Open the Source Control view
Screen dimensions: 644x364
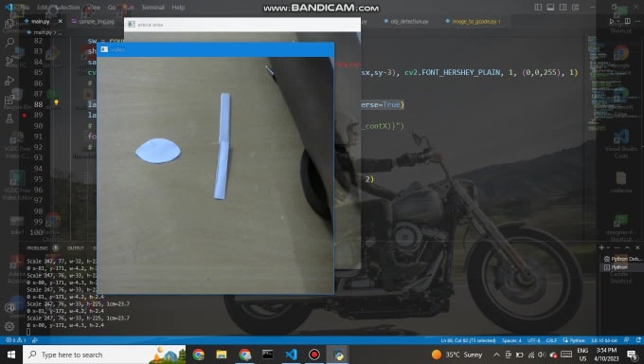point(9,61)
